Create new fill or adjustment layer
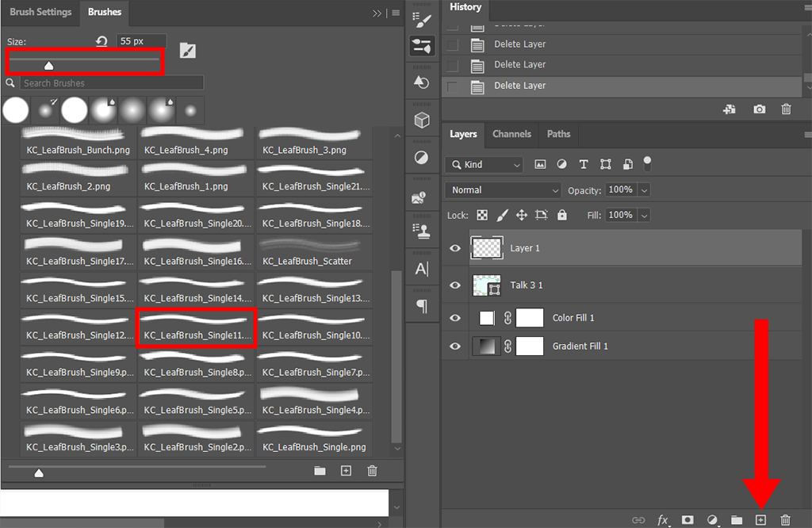 click(x=713, y=520)
